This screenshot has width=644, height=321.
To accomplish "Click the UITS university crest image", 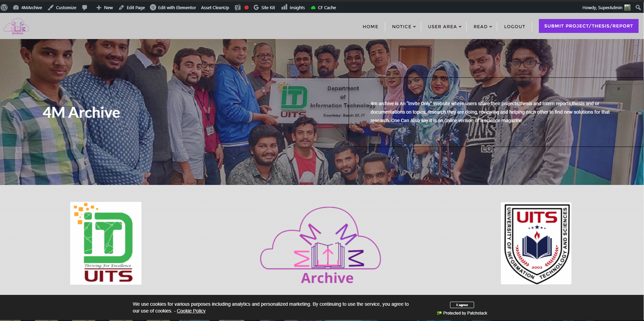I will [536, 243].
